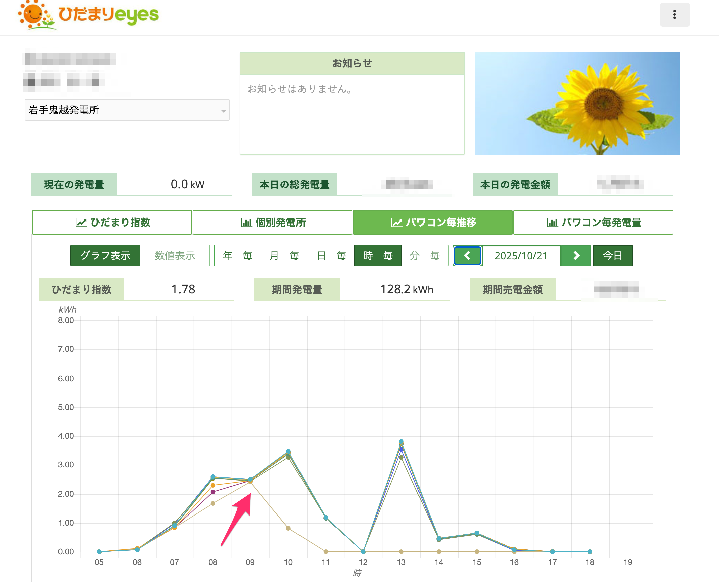Click the bar chart icon on パワコン毎発電量 tab
Screen dimensions: 719x588
(552, 223)
